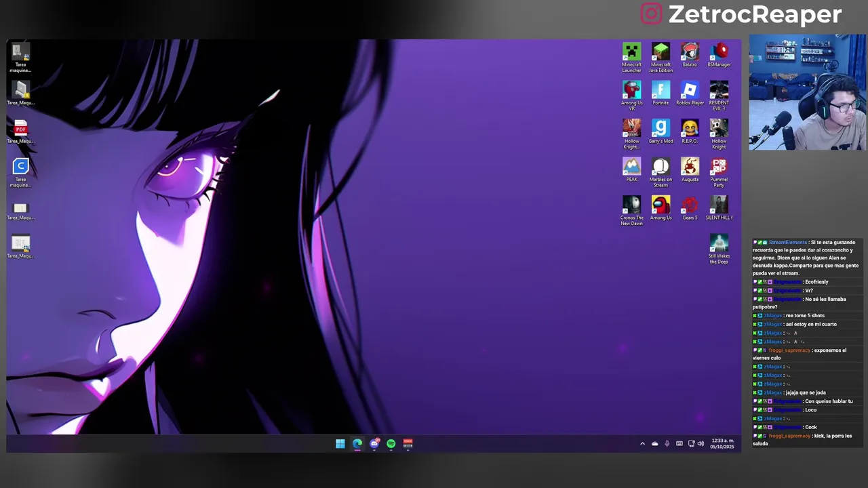Click the OneDrive cloud tray icon
This screenshot has width=868, height=488.
click(654, 444)
